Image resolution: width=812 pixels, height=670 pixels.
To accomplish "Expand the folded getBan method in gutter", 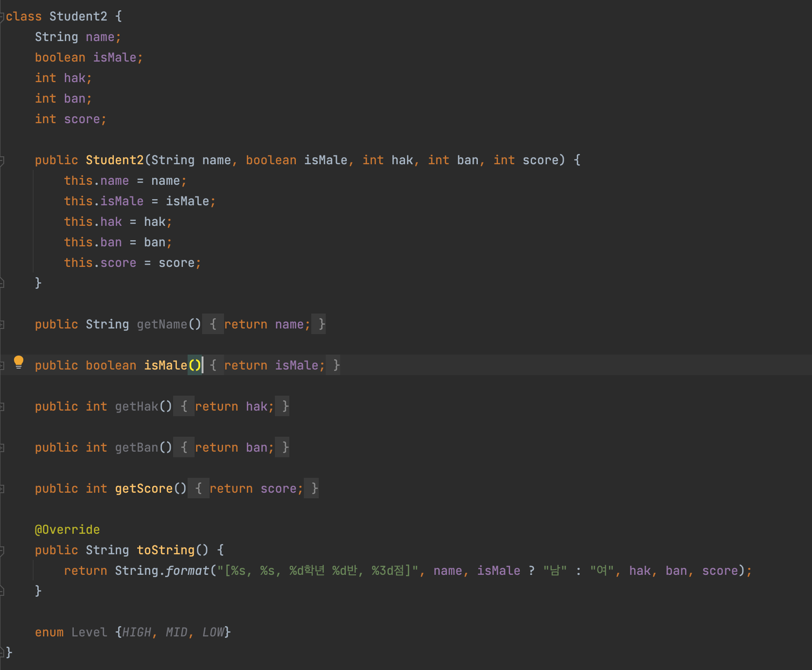I will 2,448.
